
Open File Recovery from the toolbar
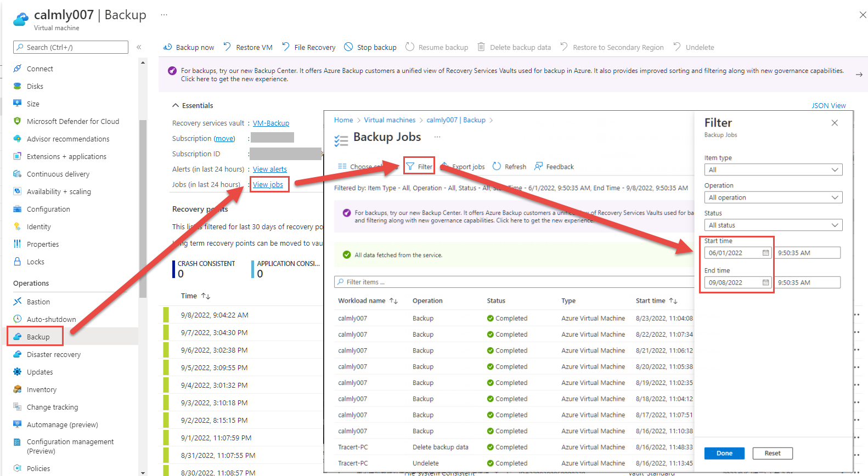[x=308, y=47]
